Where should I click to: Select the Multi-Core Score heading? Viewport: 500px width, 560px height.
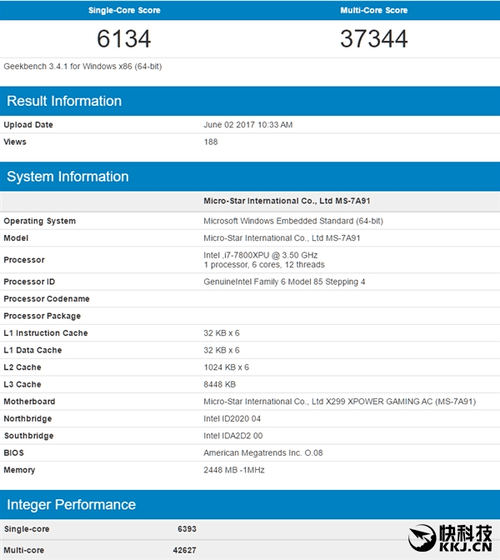pos(374,10)
